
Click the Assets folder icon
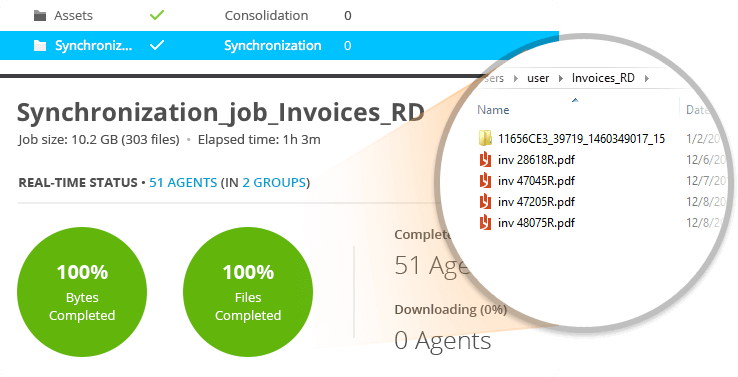40,16
